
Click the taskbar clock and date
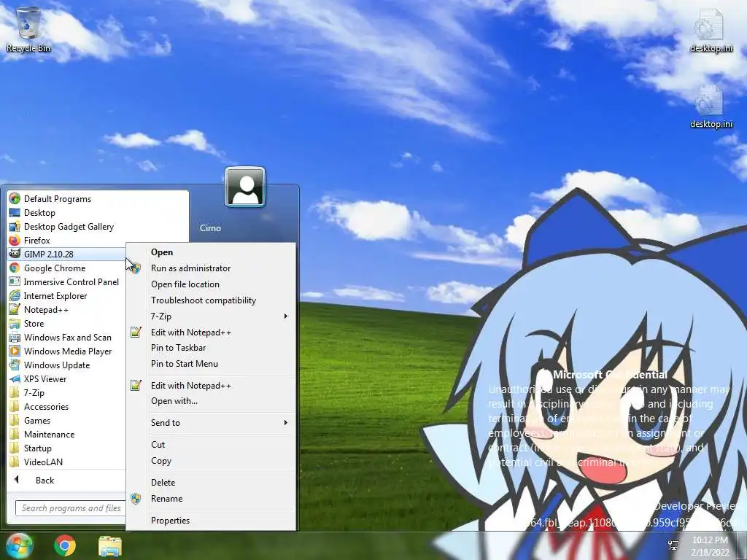[710, 546]
